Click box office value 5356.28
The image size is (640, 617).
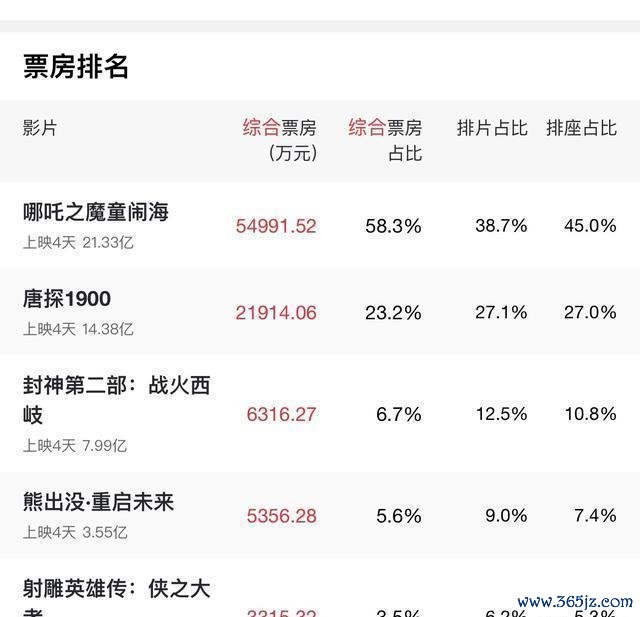point(281,516)
